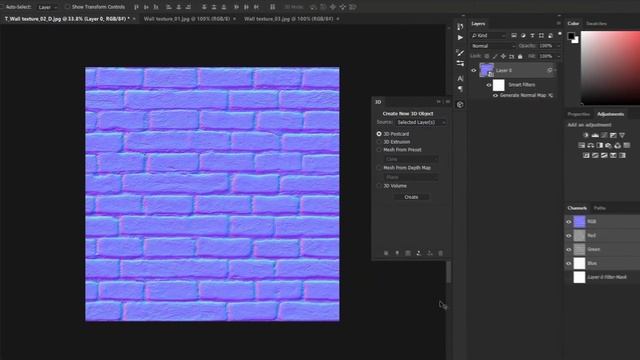The height and width of the screenshot is (360, 640).
Task: Select the 3D Volume radio option
Action: click(x=379, y=186)
